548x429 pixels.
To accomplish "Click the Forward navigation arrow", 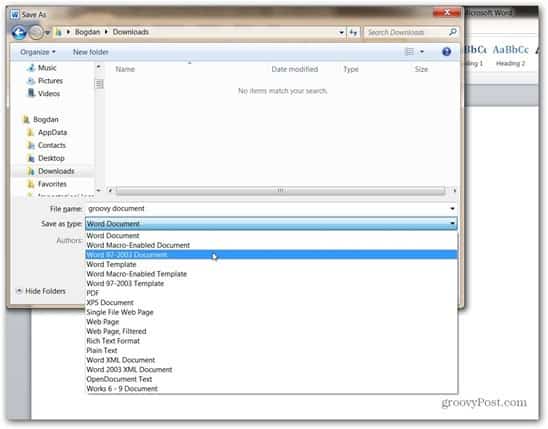I will (36, 32).
